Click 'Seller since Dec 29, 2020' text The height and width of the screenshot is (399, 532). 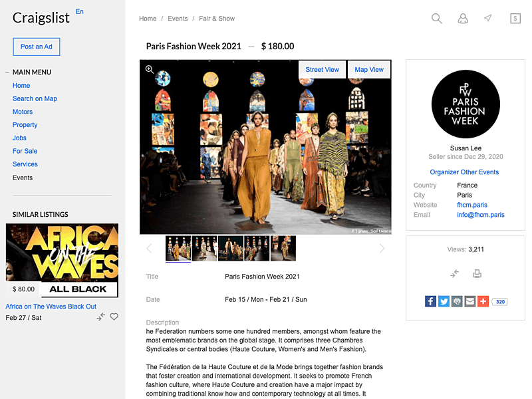point(465,157)
